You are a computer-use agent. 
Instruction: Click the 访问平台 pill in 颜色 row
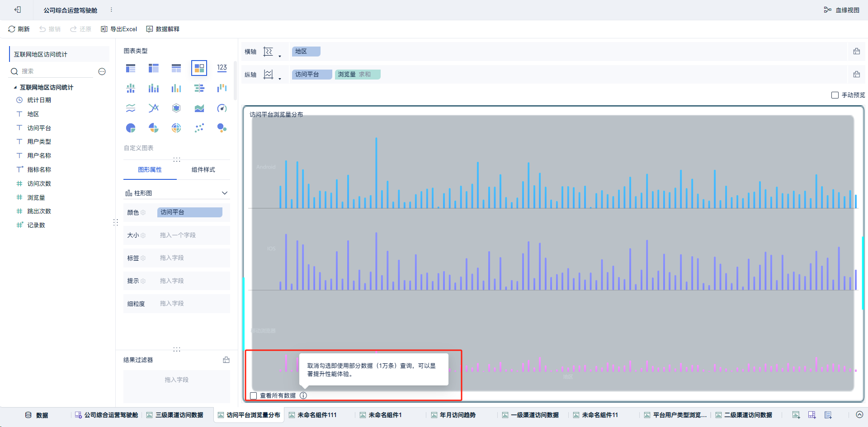pos(189,212)
